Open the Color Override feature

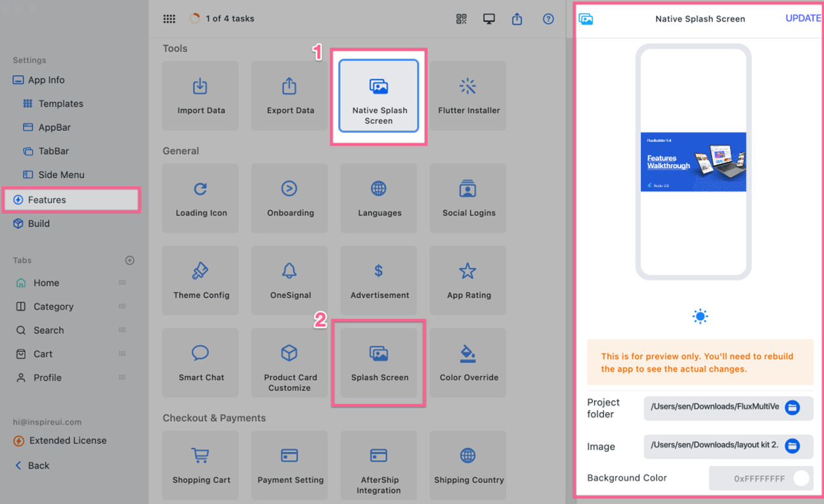pos(468,363)
